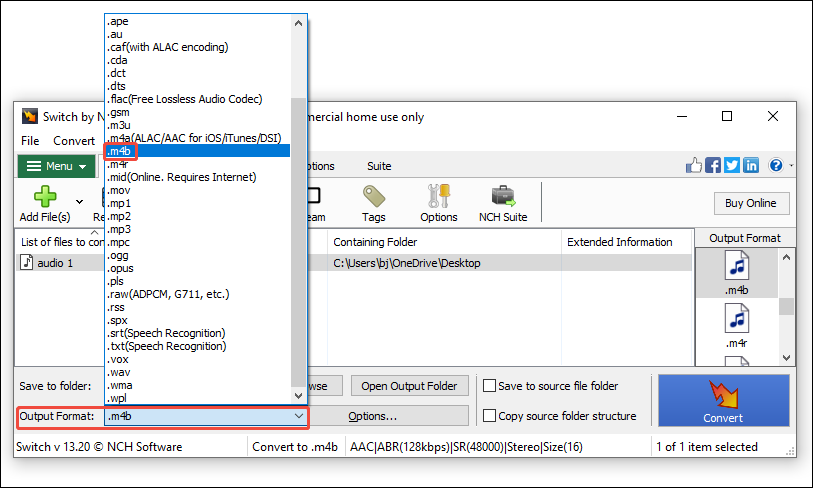Click the Switch app logo in title bar
This screenshot has width=813, height=488.
click(x=30, y=116)
